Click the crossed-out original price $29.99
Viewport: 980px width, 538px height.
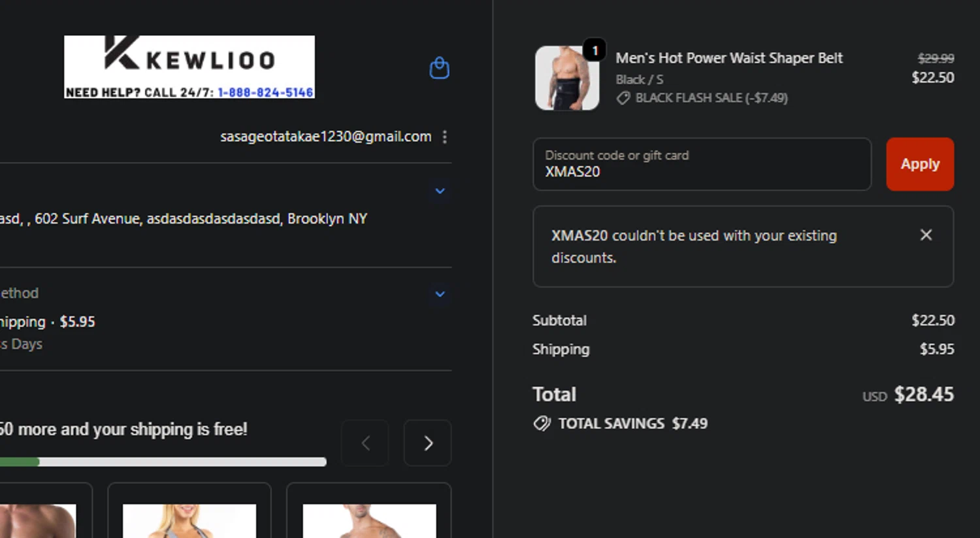(x=936, y=58)
